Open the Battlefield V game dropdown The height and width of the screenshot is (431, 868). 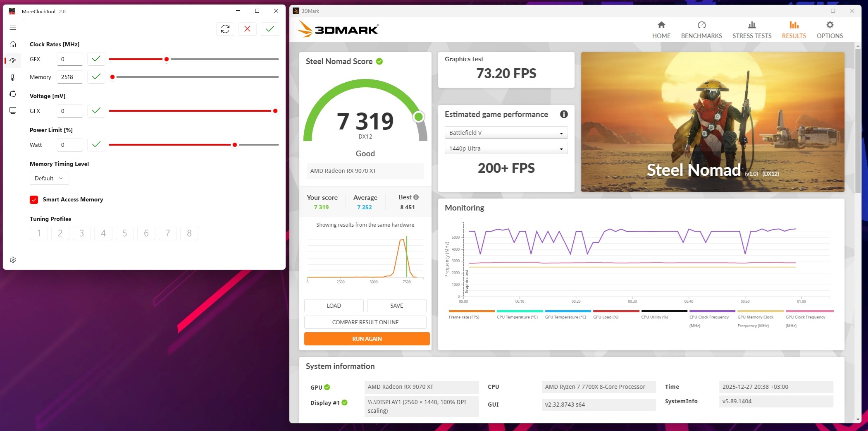[506, 133]
